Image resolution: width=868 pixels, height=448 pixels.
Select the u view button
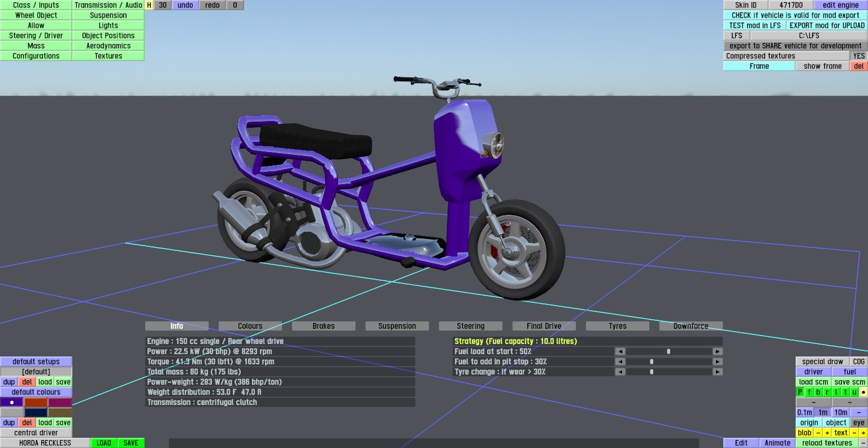(x=854, y=392)
